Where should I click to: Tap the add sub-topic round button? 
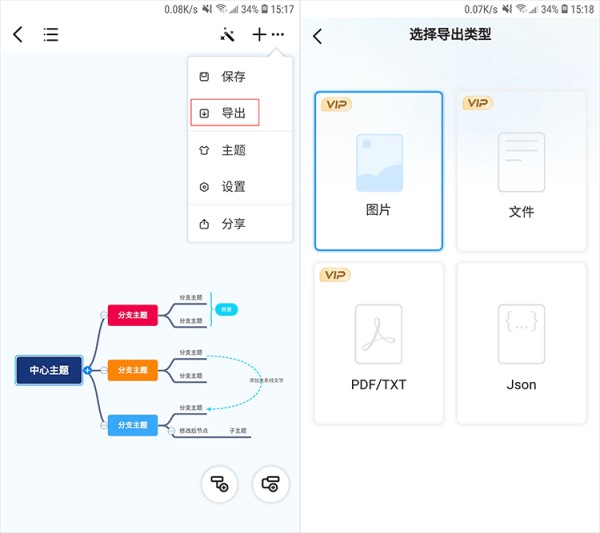tap(219, 484)
